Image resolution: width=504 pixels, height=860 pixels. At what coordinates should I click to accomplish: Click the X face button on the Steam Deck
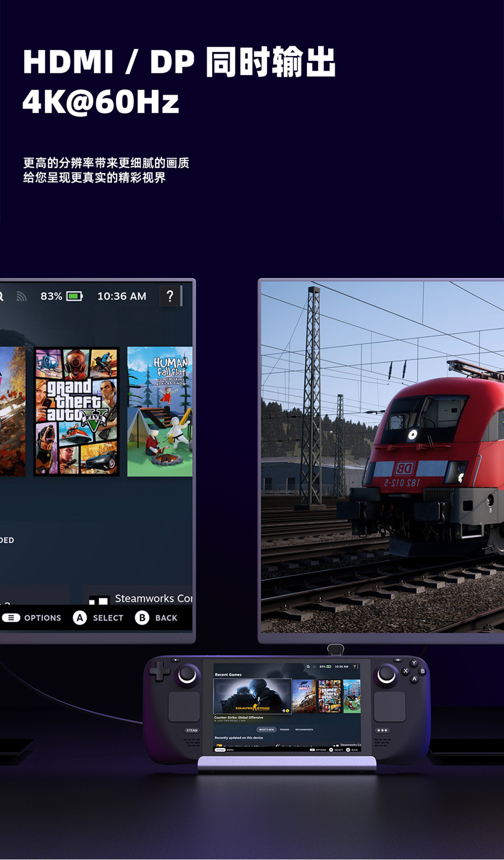click(x=405, y=671)
